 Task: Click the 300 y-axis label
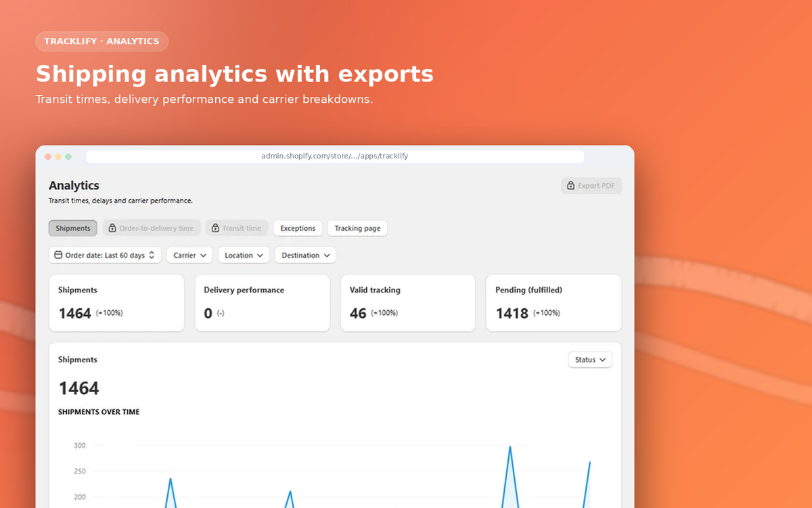(x=79, y=446)
